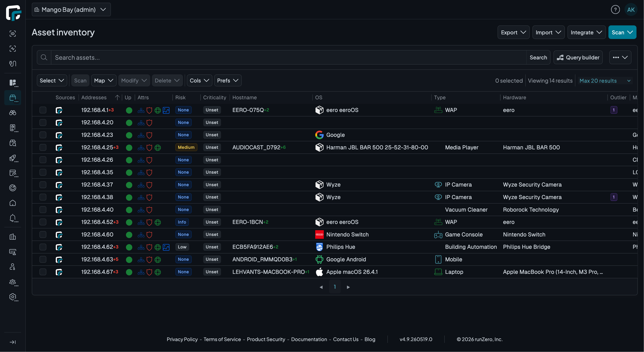Image resolution: width=644 pixels, height=352 pixels.
Task: Go to next results page arrow
Action: click(348, 287)
